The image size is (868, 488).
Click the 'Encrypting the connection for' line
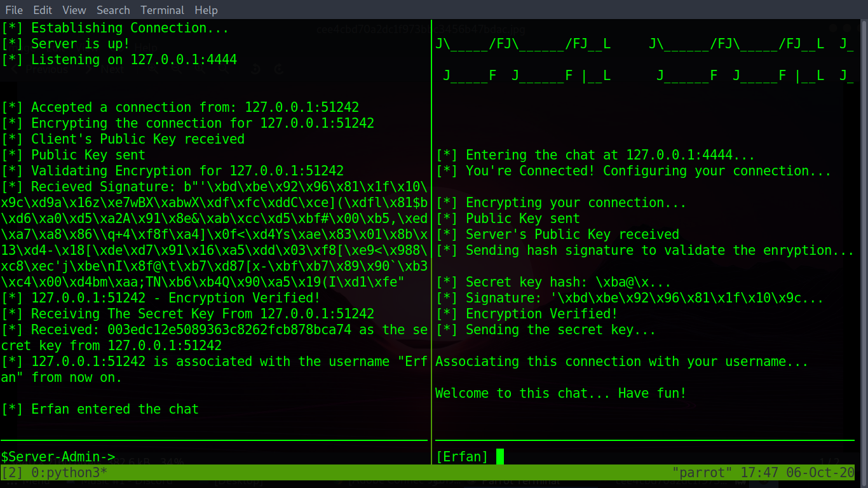[187, 123]
